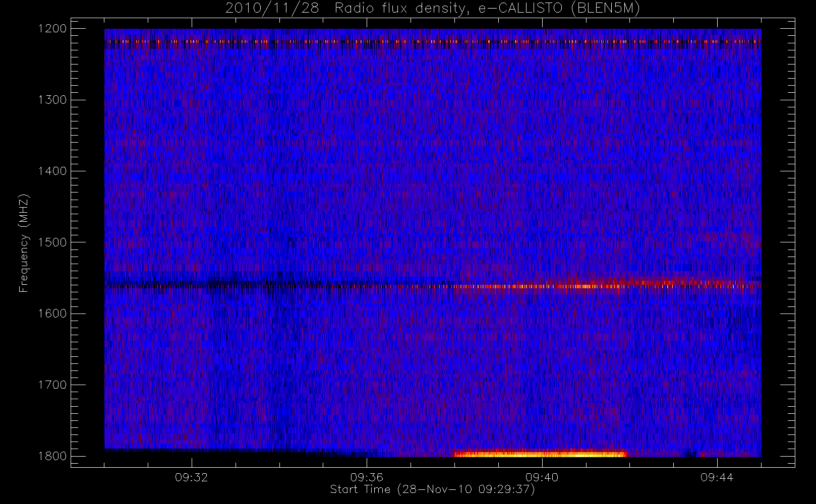The height and width of the screenshot is (504, 816).
Task: Select the 1400 frequency tick label
Action: (52, 171)
